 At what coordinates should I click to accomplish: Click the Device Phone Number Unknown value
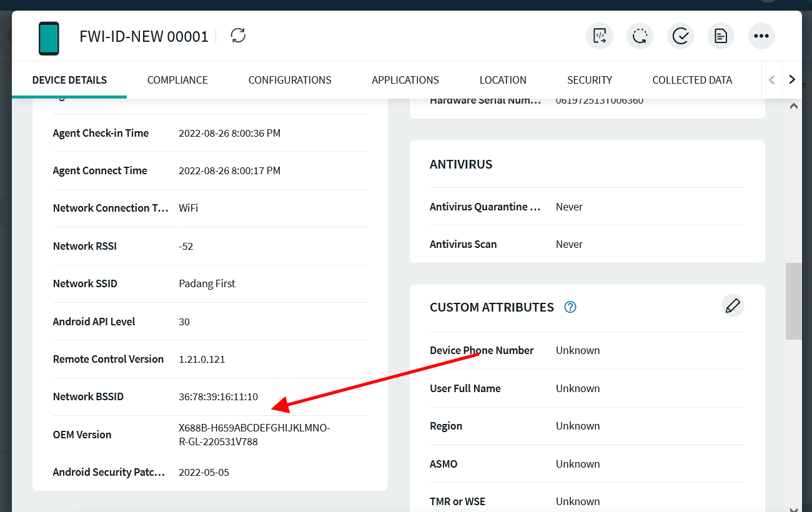(x=578, y=350)
